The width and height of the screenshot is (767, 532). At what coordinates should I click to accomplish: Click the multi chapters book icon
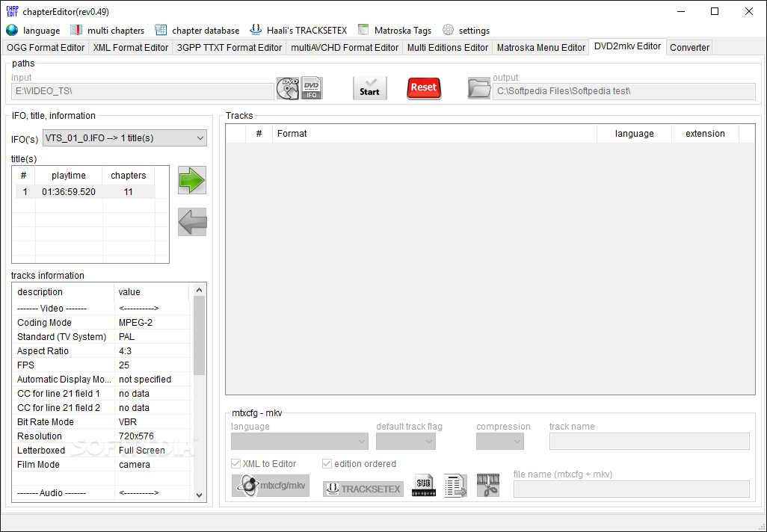coord(76,31)
